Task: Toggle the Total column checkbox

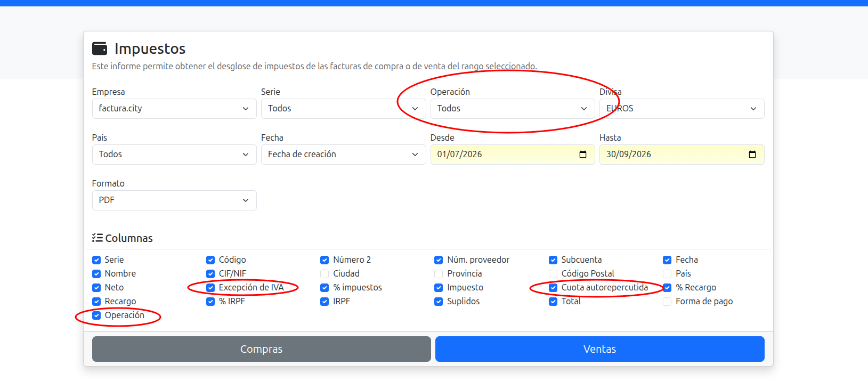Action: click(x=553, y=302)
